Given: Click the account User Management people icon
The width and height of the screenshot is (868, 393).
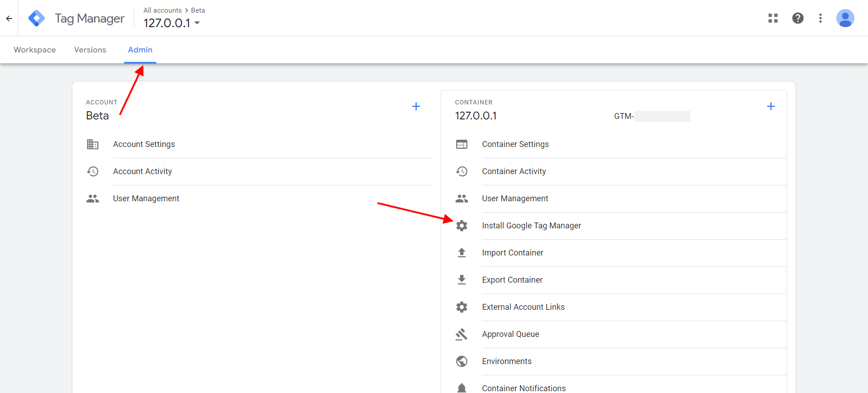Looking at the screenshot, I should coord(93,199).
